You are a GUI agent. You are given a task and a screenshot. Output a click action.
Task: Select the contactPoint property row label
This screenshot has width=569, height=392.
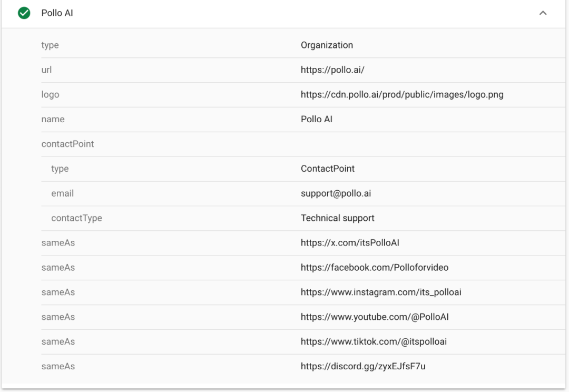coord(67,144)
